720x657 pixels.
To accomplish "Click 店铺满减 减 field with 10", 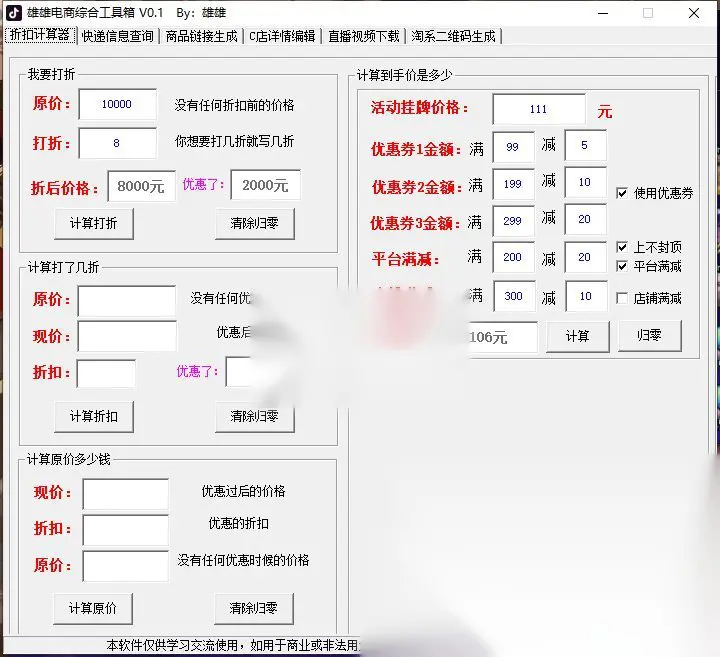I will click(586, 296).
